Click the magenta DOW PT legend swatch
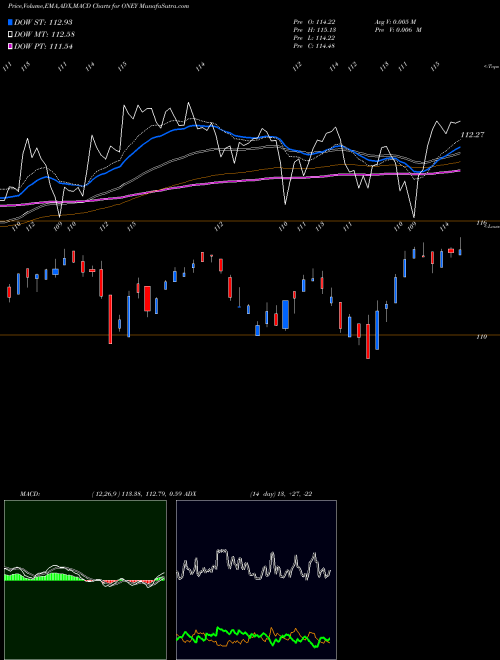This screenshot has height=660, width=500. [10, 46]
